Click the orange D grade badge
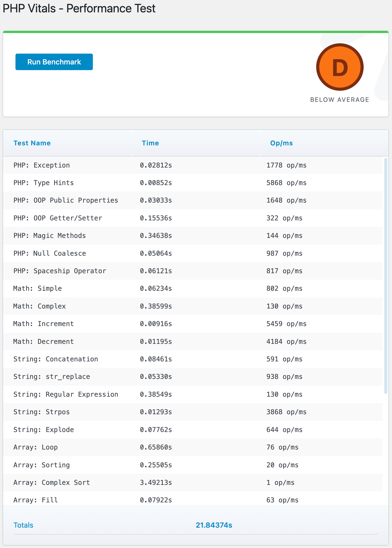Image resolution: width=392 pixels, height=548 pixels. [x=340, y=67]
